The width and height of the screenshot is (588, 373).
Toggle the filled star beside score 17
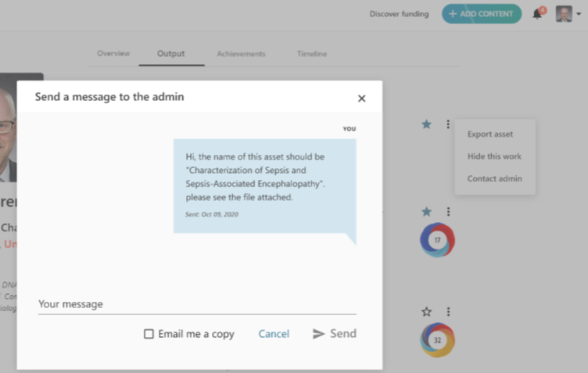[426, 212]
